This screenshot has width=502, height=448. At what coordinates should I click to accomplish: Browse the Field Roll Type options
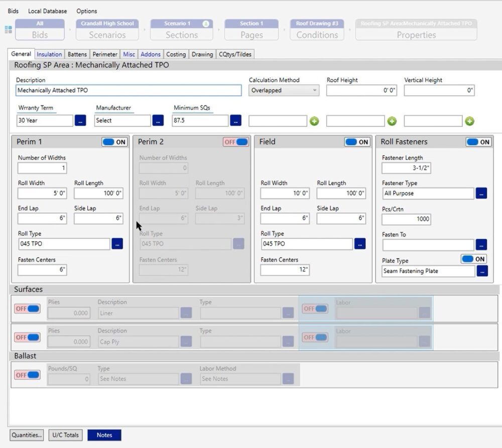pos(360,244)
